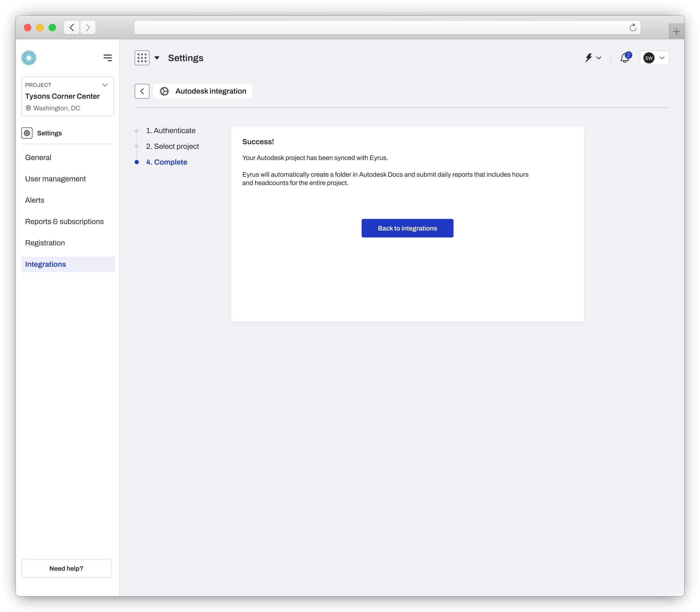The height and width of the screenshot is (612, 700).
Task: Click the Back to integrations button
Action: (x=407, y=228)
